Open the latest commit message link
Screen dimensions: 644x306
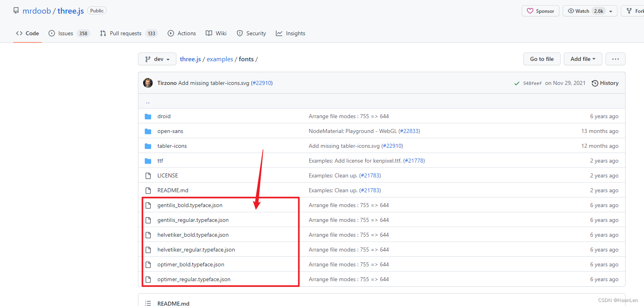pos(214,83)
